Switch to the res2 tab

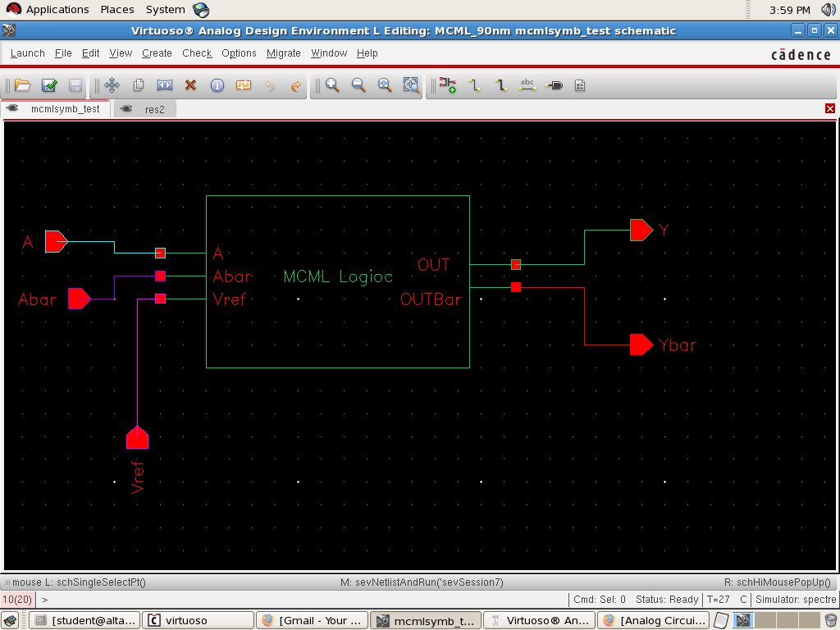[144, 109]
